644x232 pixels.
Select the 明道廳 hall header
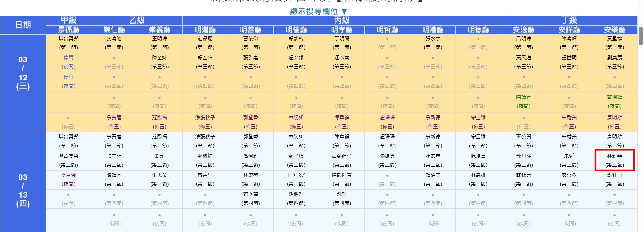[205, 30]
